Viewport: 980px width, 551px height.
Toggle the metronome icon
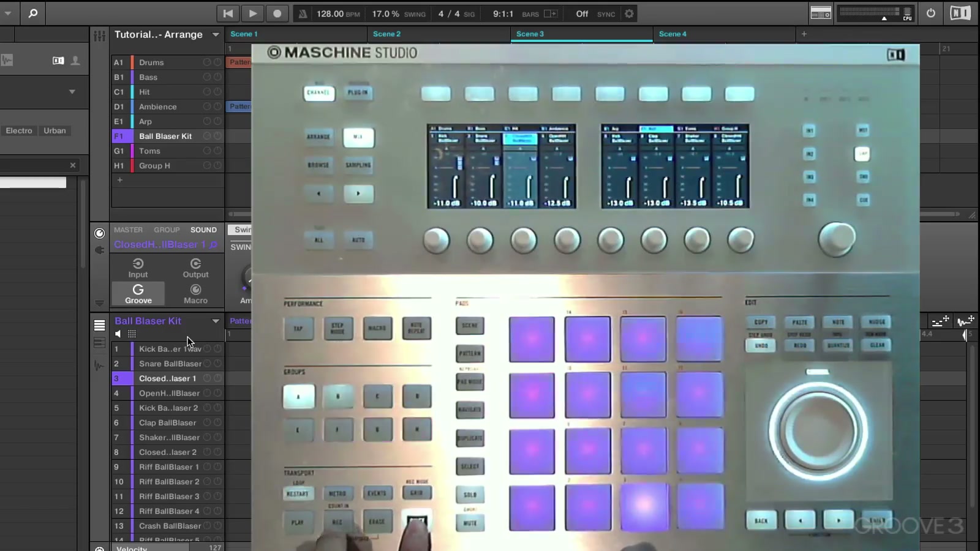click(x=303, y=13)
